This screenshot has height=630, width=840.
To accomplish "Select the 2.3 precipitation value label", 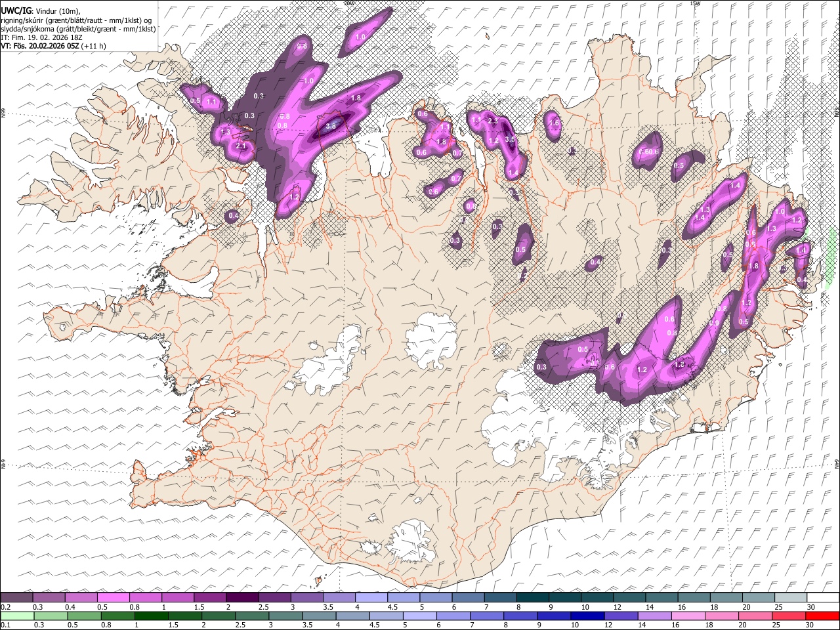I will pyautogui.click(x=493, y=121).
